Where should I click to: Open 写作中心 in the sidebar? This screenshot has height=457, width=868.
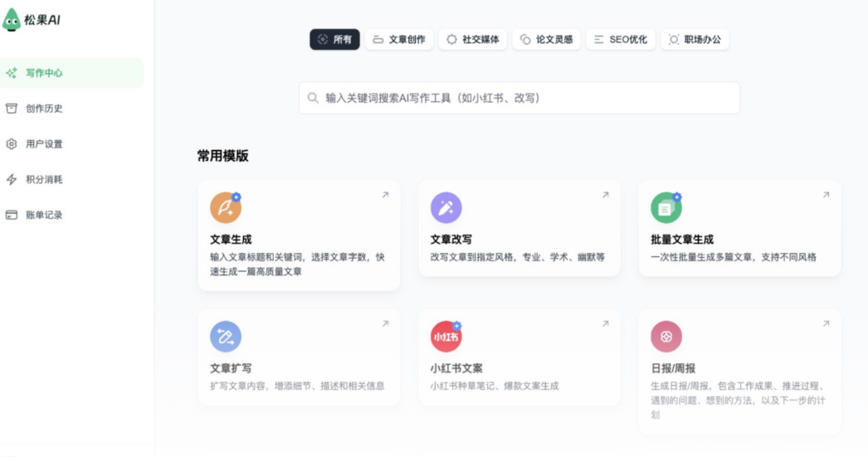[x=72, y=73]
